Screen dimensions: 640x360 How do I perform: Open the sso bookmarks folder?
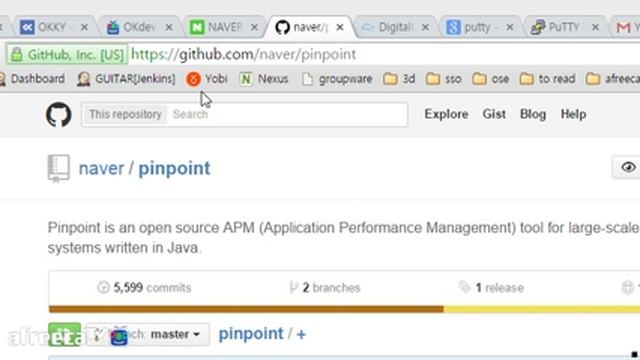(444, 79)
